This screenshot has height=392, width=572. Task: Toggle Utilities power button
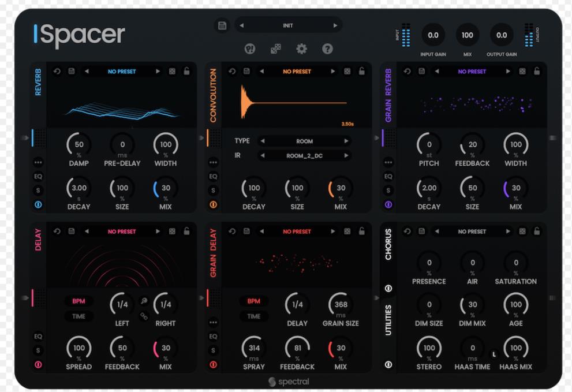388,364
